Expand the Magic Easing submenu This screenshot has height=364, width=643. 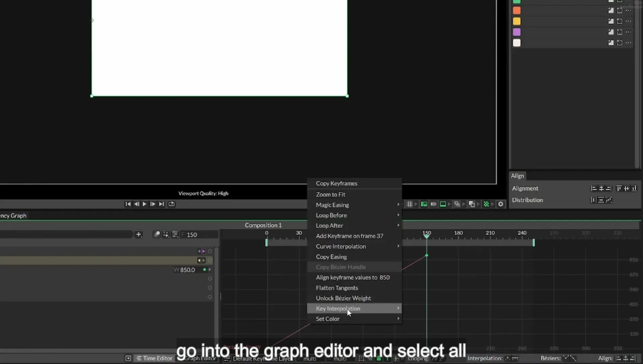tap(354, 205)
